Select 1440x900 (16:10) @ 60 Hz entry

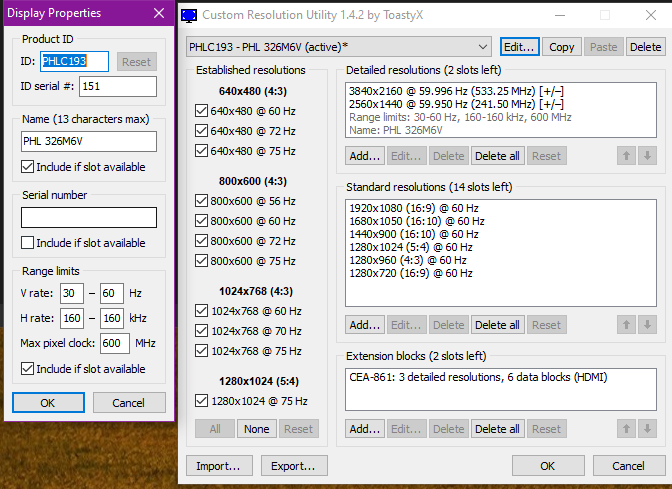click(x=414, y=234)
